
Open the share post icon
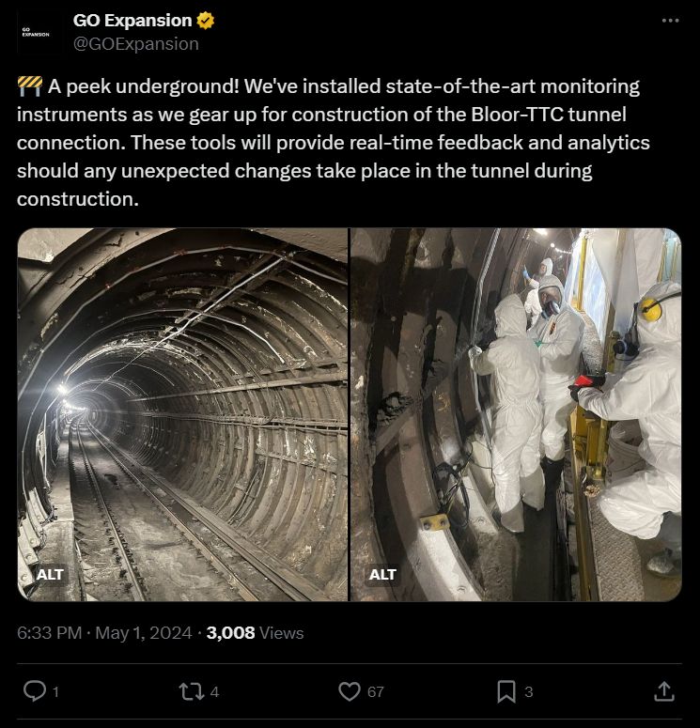(663, 691)
